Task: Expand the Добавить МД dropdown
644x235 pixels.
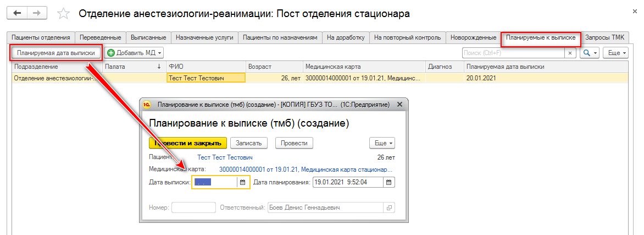Action: (160, 53)
